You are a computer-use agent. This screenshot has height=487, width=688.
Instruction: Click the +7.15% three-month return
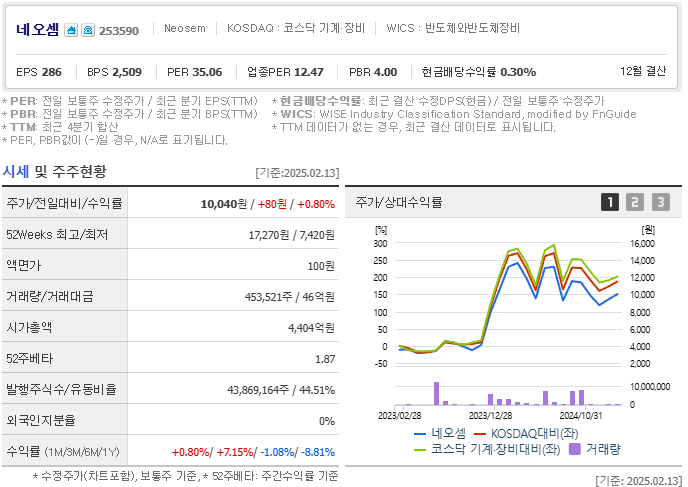point(235,452)
